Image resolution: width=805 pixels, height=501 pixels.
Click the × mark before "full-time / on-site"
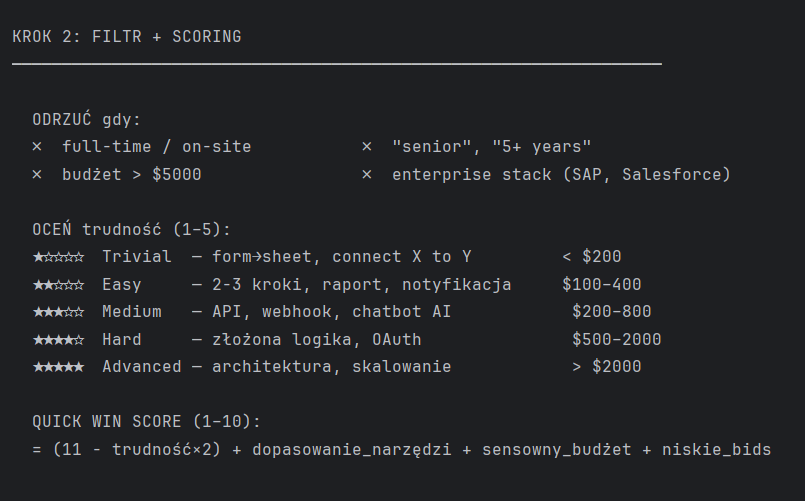pos(37,147)
